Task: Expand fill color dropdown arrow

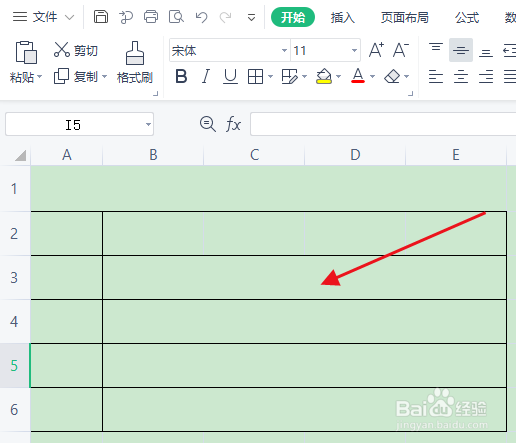Action: pos(339,77)
